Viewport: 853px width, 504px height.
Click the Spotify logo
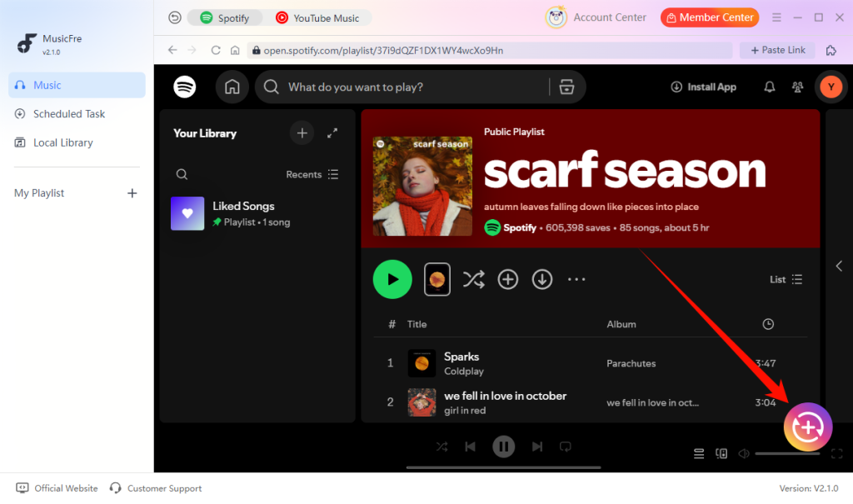tap(184, 87)
